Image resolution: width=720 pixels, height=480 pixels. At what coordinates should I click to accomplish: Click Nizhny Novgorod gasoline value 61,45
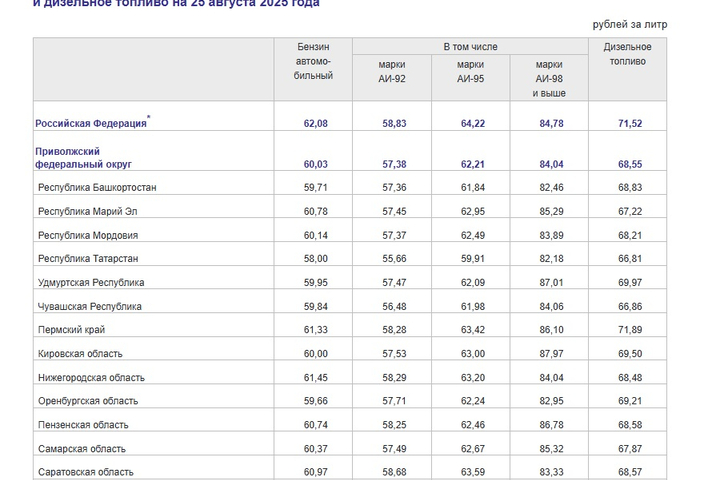[315, 378]
